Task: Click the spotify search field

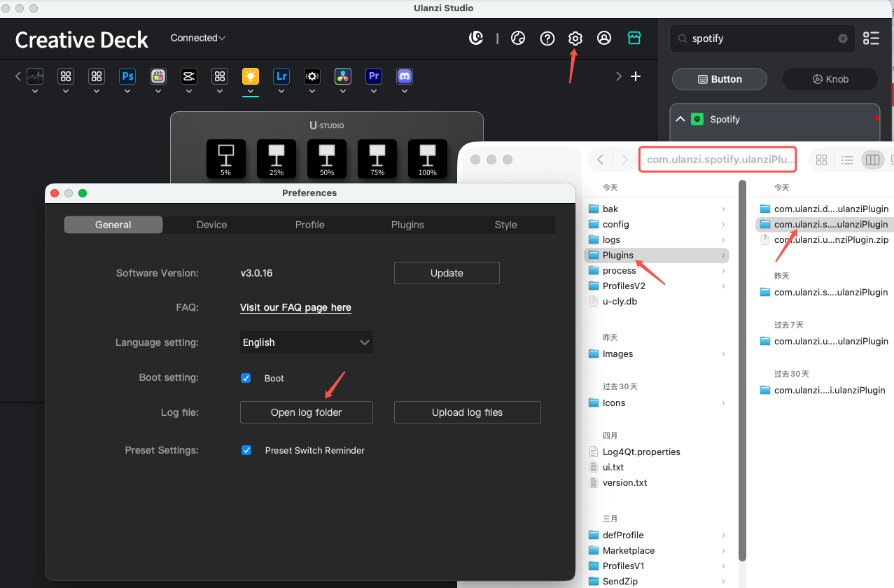Action: tap(762, 38)
